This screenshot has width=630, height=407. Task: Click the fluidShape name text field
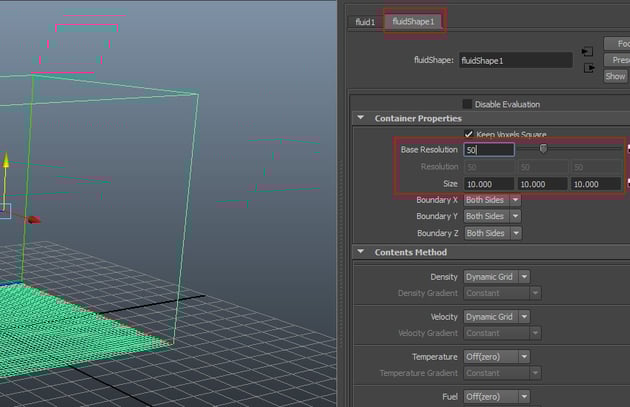pos(515,60)
